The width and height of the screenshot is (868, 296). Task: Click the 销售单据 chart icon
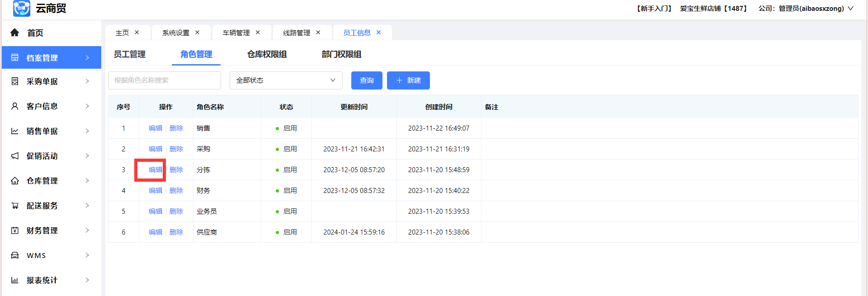click(x=15, y=131)
